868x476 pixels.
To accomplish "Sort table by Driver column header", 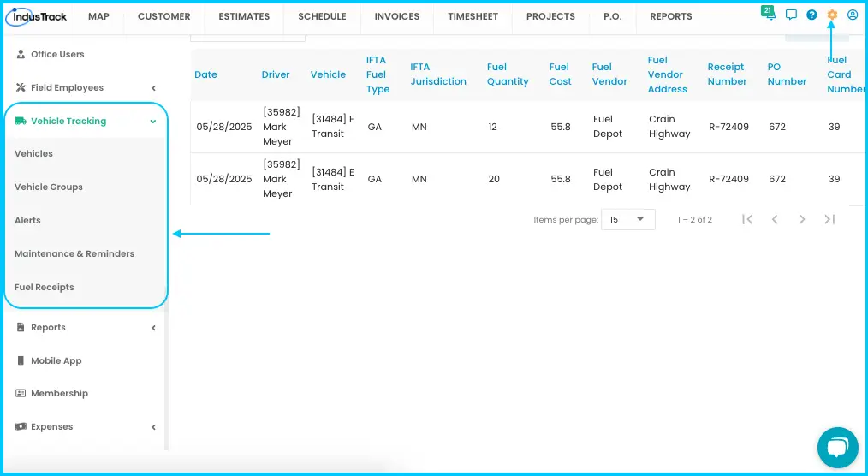I will coord(276,74).
